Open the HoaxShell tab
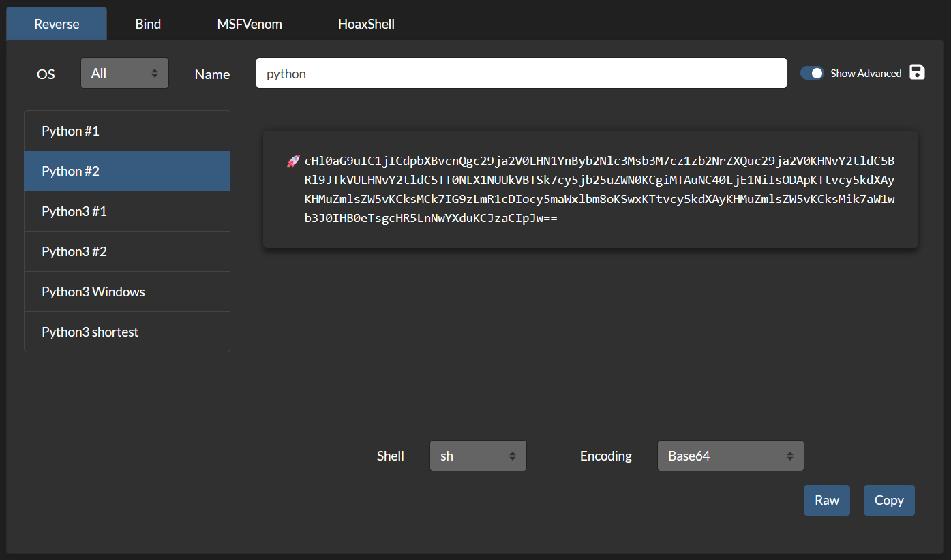The width and height of the screenshot is (951, 560). 366,24
